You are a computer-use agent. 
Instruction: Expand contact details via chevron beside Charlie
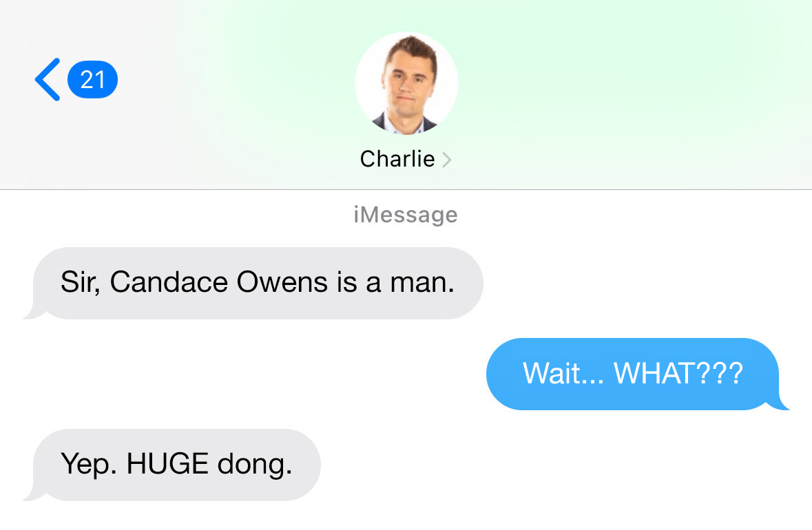click(446, 160)
